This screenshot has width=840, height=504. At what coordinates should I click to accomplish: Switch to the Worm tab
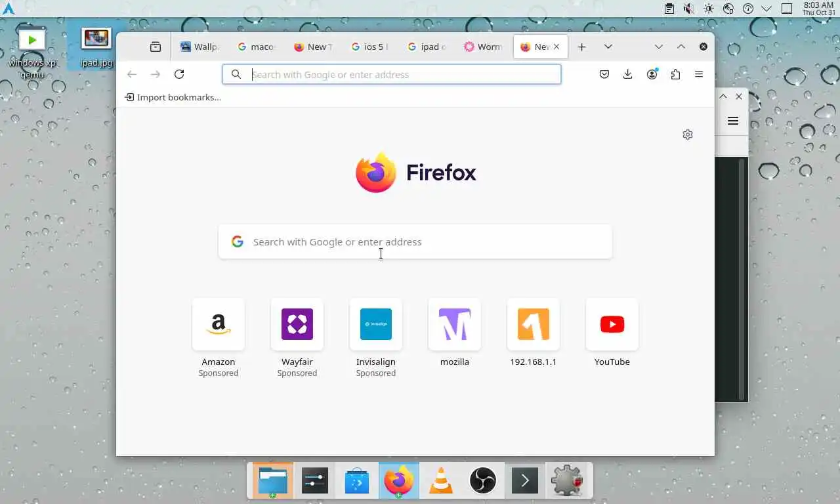[x=482, y=47]
